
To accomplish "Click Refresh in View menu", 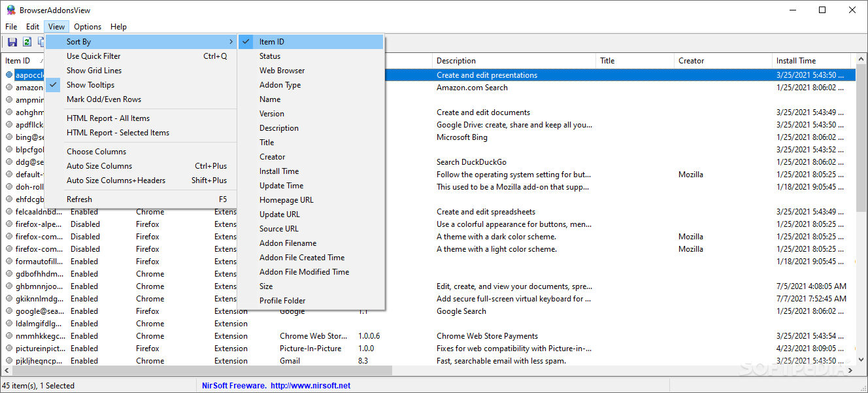I will (141, 199).
